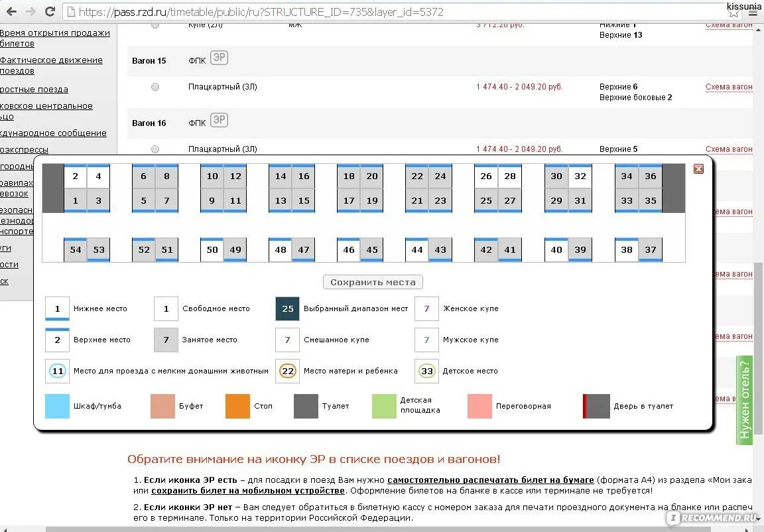Click the Шкаф/тумба blue legend swatch

click(57, 407)
